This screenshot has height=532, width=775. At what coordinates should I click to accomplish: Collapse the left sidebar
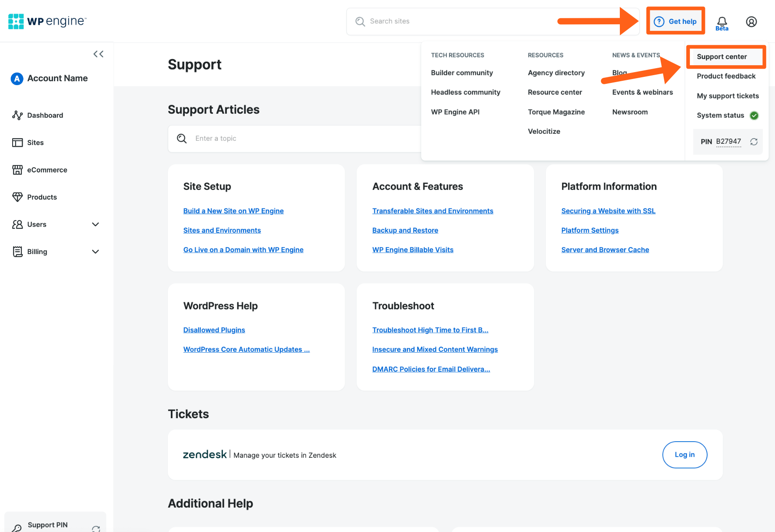98,54
